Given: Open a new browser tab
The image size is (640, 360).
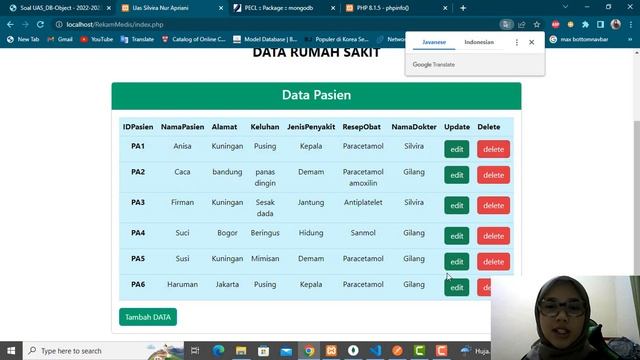Looking at the screenshot, I should [x=463, y=8].
